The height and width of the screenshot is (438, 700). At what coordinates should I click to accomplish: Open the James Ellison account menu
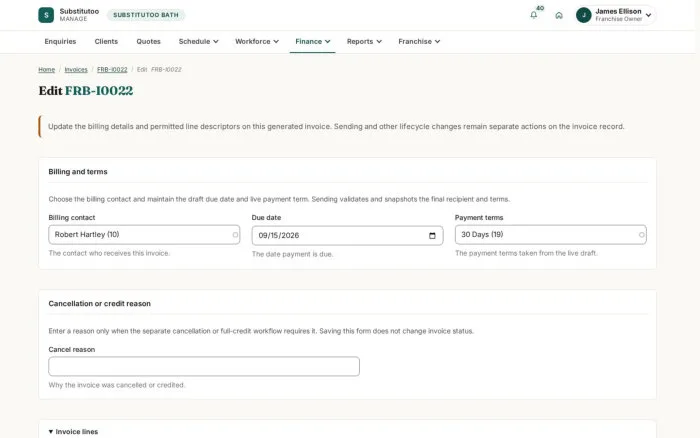click(x=616, y=15)
